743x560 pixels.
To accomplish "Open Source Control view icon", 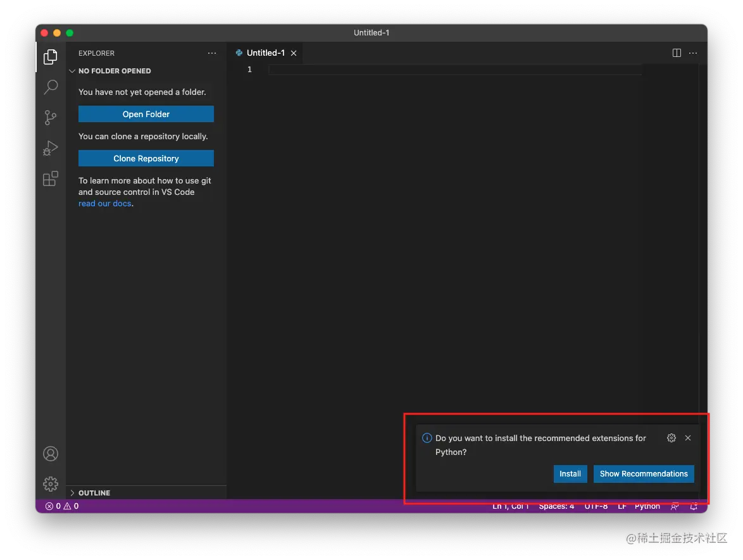I will tap(50, 118).
